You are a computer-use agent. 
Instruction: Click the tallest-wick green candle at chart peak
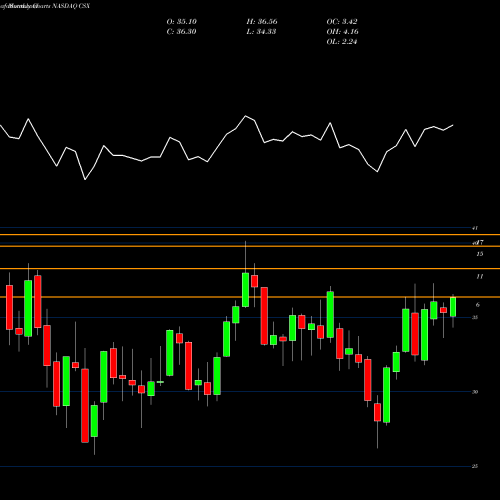point(245,290)
